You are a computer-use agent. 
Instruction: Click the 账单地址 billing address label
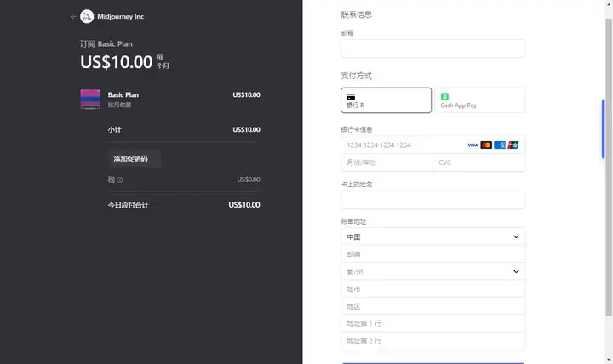[x=353, y=221]
